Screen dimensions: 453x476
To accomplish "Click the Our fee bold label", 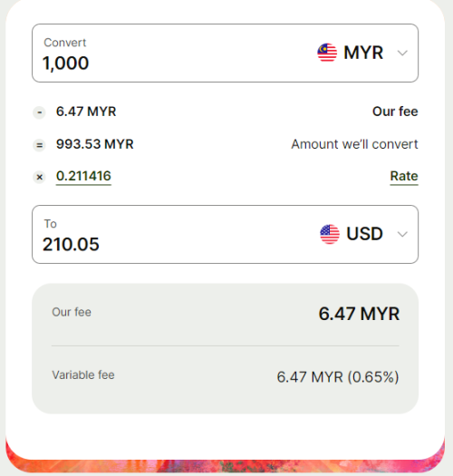I will (x=395, y=112).
